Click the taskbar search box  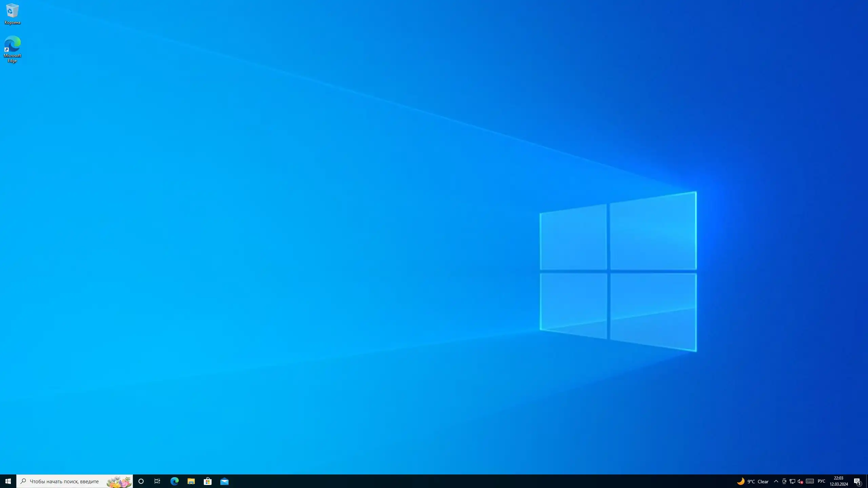coord(64,481)
